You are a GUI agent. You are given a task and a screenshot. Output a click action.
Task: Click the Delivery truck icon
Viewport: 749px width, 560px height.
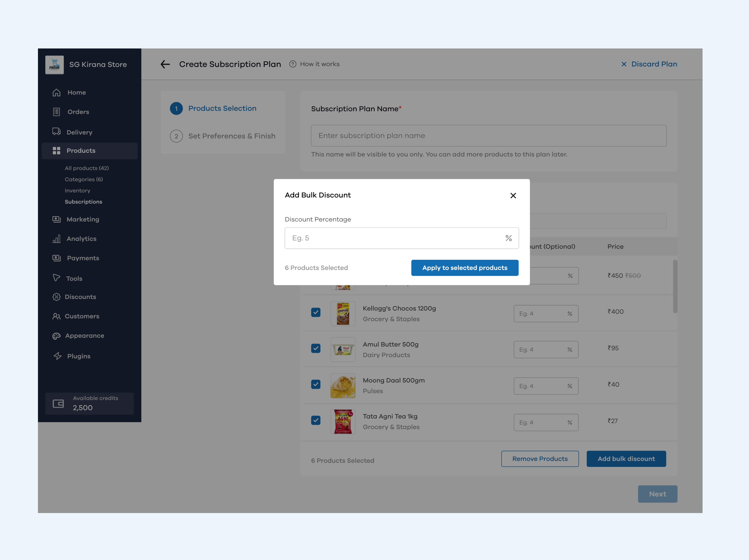[56, 132]
